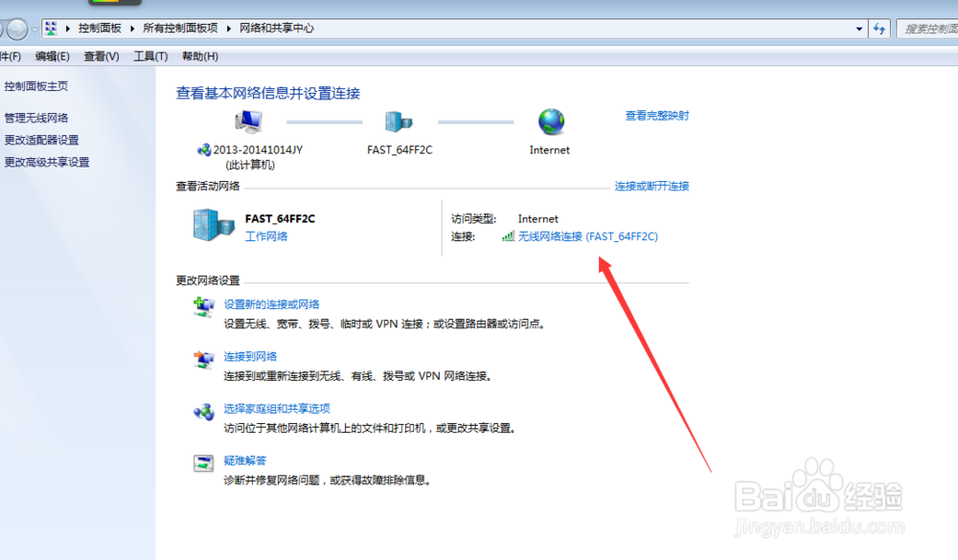Screen dimensions: 958x560
Task: Select 所有控制面板项 in the breadcrumb
Action: (x=180, y=28)
